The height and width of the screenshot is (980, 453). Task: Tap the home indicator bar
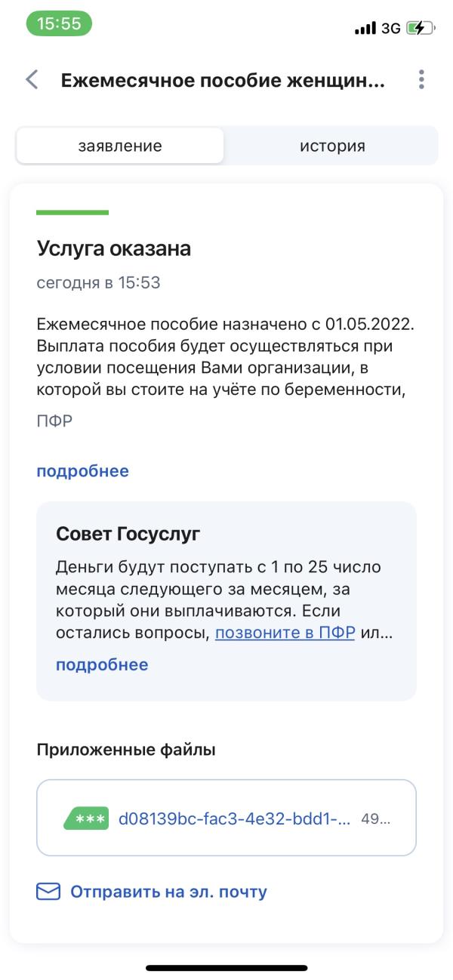[x=226, y=968]
